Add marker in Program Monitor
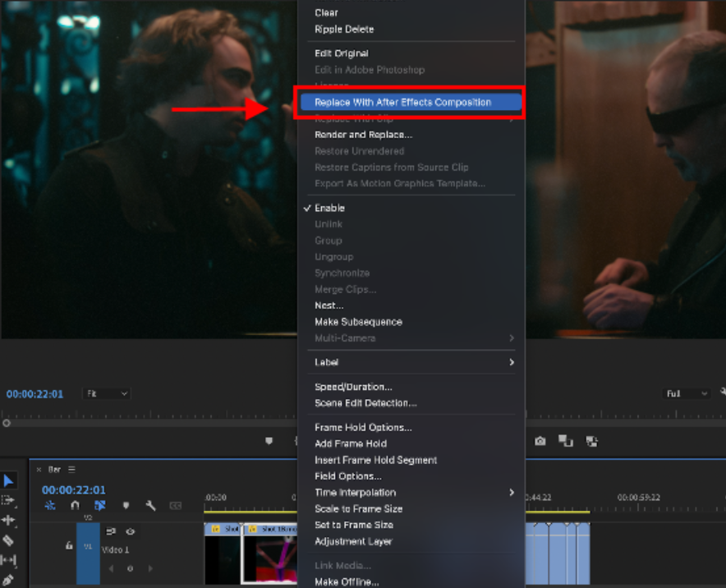726x588 pixels. point(269,441)
